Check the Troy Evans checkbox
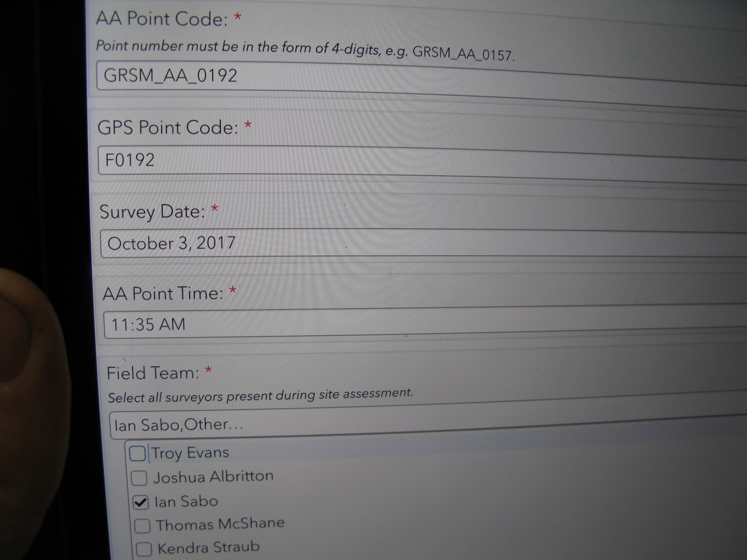Screen dimensions: 747x560 point(137,453)
